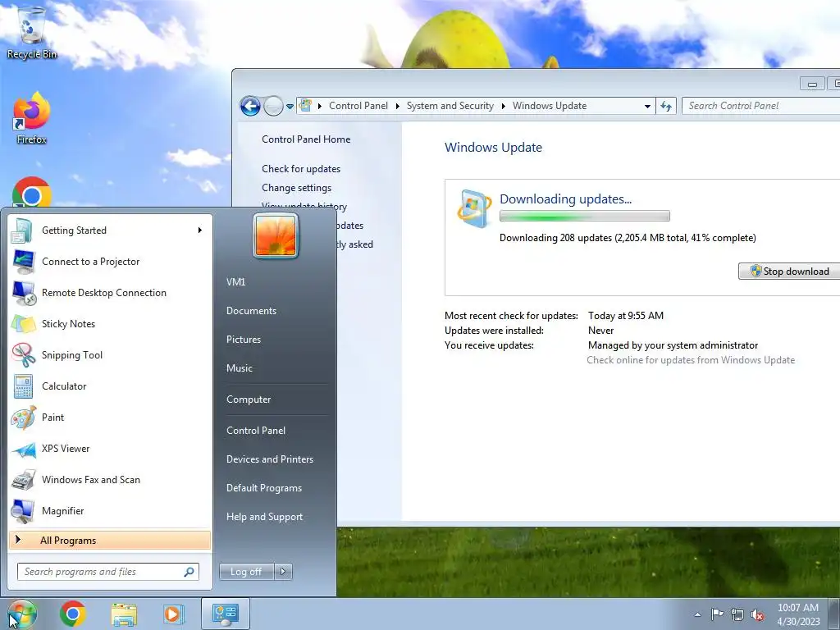Open Documents from the Start menu
840x630 pixels.
pos(251,311)
